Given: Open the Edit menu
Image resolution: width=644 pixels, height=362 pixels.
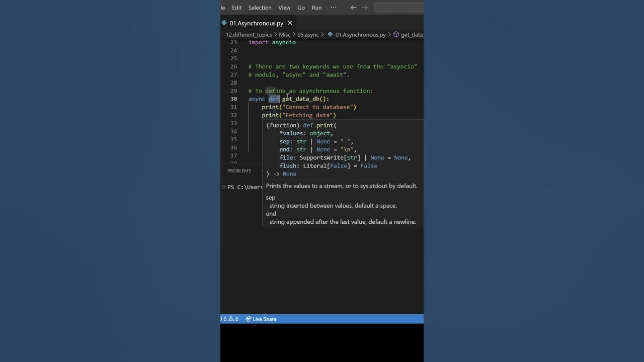Looking at the screenshot, I should pos(236,8).
